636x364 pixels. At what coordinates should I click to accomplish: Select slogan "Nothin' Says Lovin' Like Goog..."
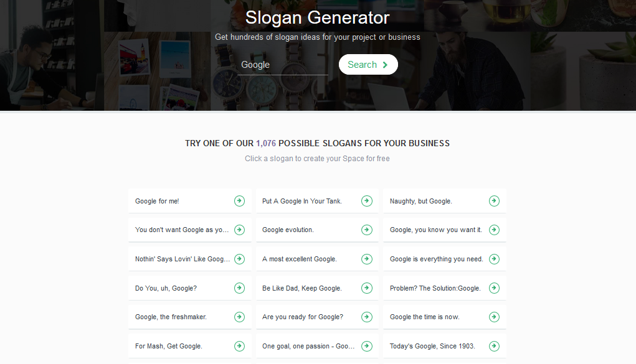(190, 259)
